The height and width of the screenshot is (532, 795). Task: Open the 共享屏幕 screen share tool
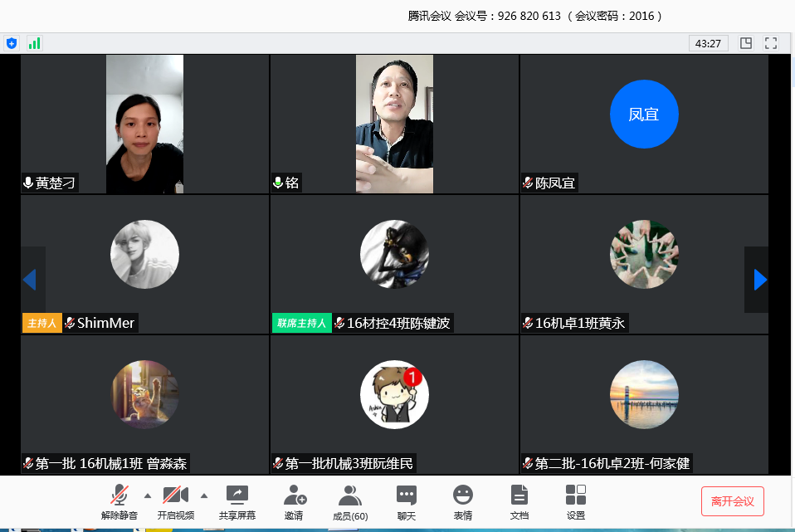(x=237, y=502)
